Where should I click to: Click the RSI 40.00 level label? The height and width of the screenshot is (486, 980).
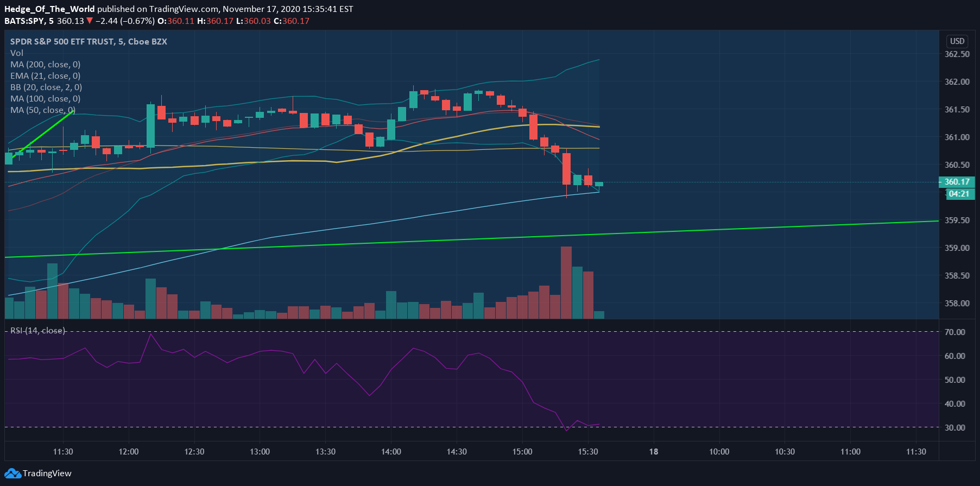[x=955, y=404]
